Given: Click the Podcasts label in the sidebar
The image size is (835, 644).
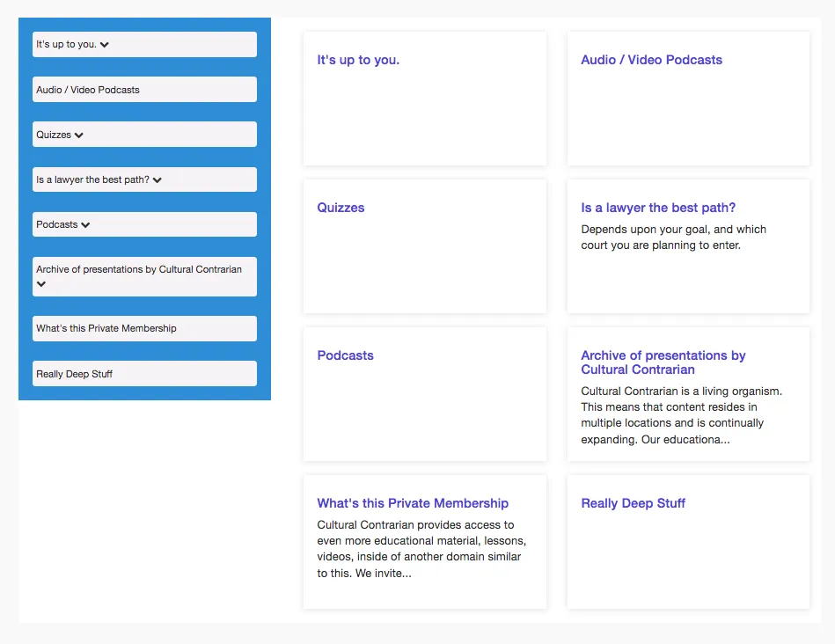Looking at the screenshot, I should (57, 224).
